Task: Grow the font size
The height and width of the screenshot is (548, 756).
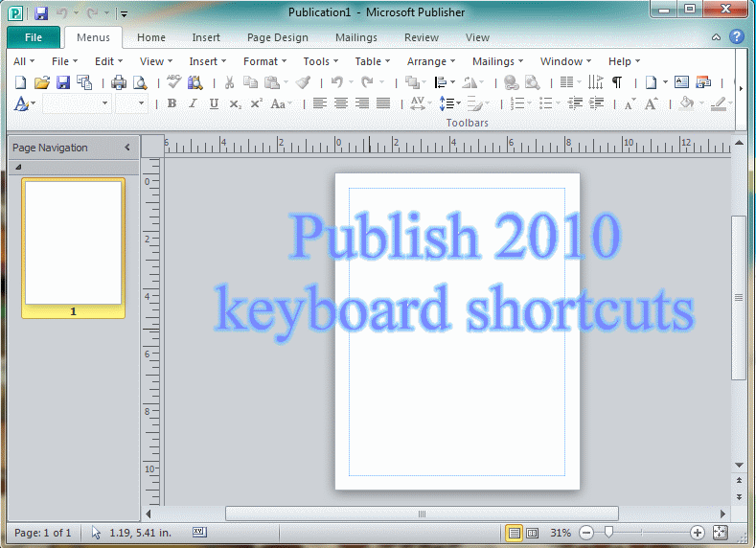Action: click(651, 103)
